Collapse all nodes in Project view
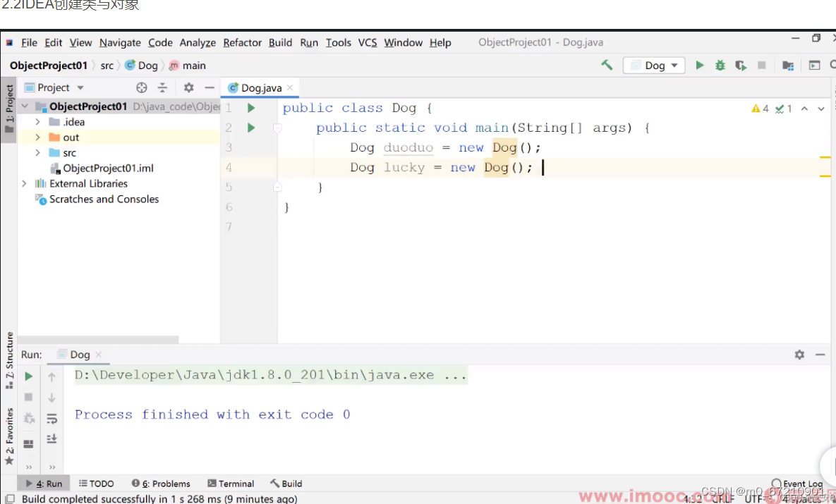Screen dimensions: 836x504 point(164,87)
